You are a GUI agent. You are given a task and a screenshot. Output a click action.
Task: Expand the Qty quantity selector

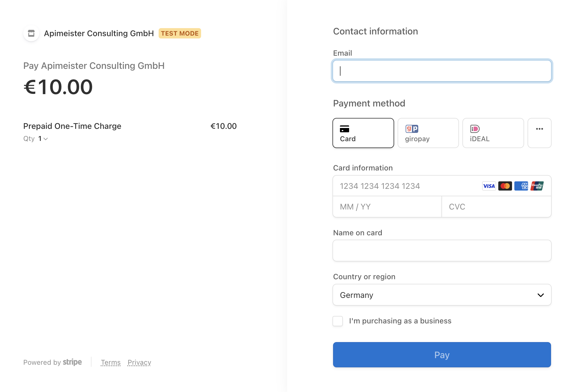pos(43,139)
